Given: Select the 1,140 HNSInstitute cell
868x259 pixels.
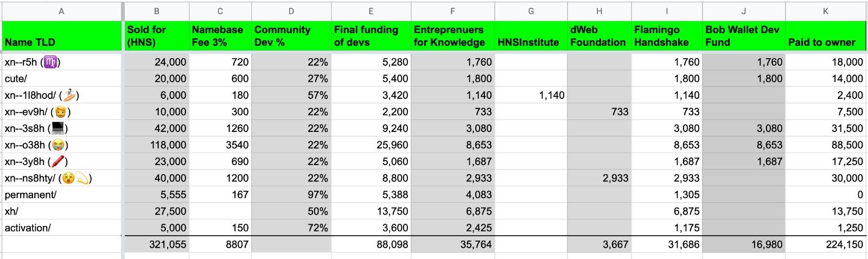Looking at the screenshot, I should [x=531, y=96].
